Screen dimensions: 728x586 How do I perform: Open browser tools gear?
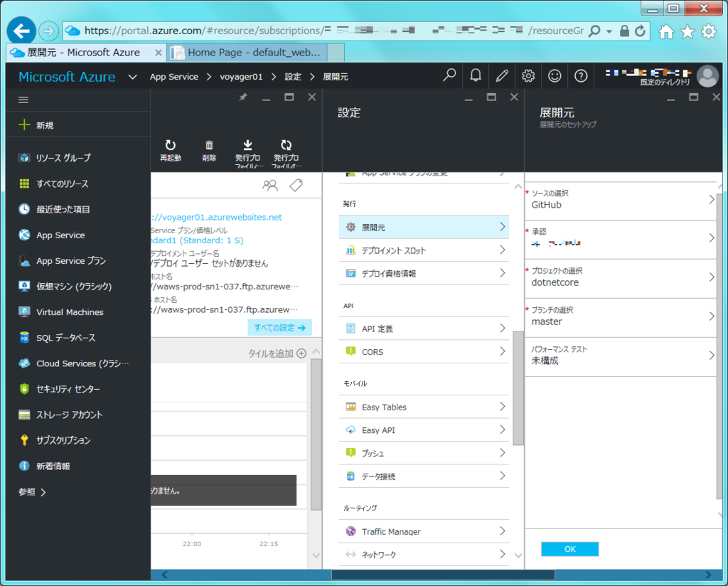tap(709, 31)
